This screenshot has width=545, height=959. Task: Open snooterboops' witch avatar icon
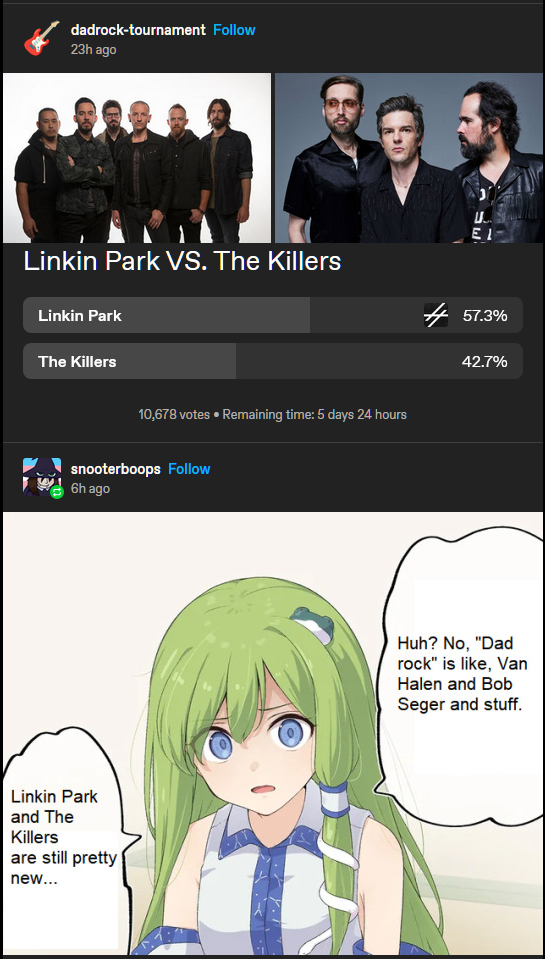pyautogui.click(x=42, y=476)
